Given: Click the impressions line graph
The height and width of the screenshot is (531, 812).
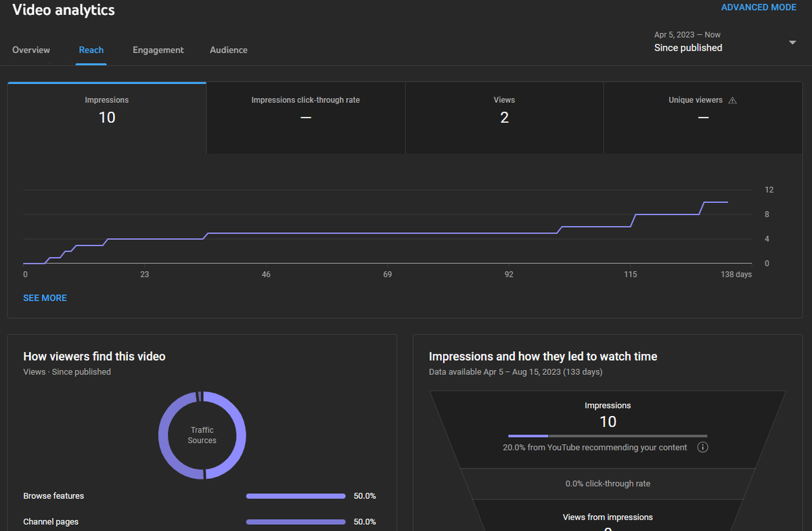Looking at the screenshot, I should 376,233.
